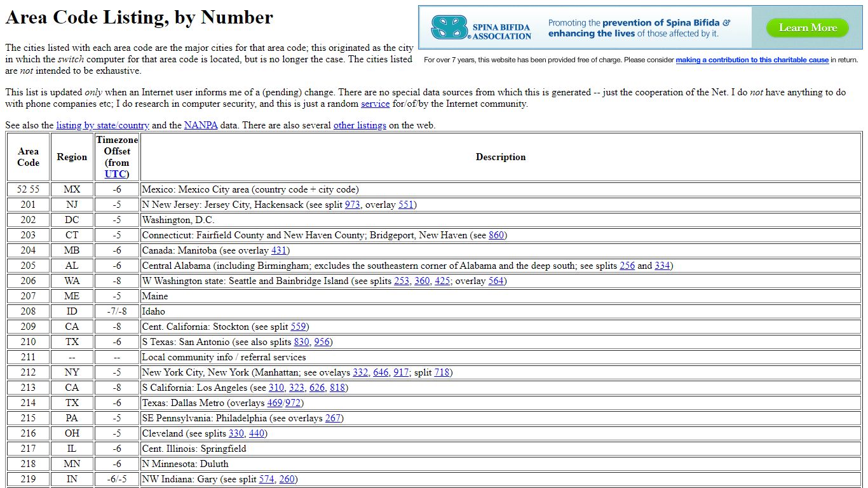Screen dimensions: 868x488
Task: Click the 860 Connecticut link
Action: tap(496, 235)
